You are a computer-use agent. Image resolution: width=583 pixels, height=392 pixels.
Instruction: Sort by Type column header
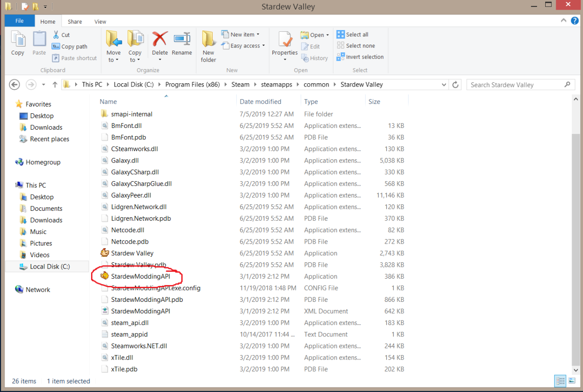pyautogui.click(x=311, y=102)
